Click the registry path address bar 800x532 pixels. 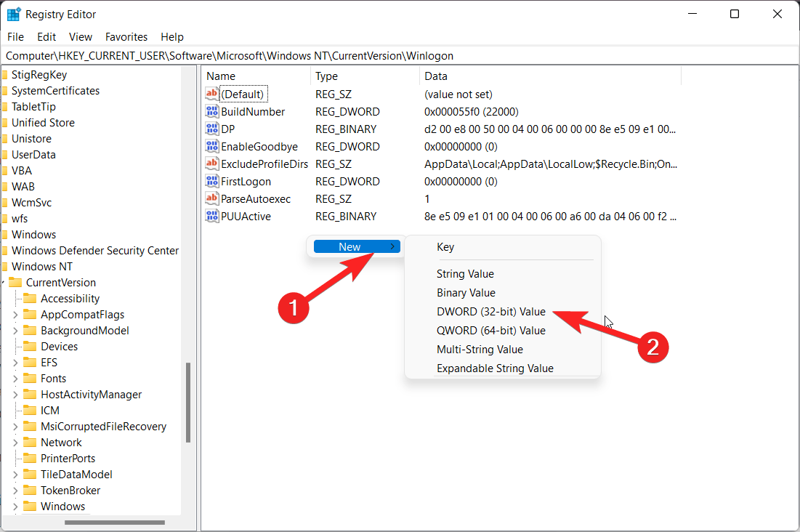point(291,55)
